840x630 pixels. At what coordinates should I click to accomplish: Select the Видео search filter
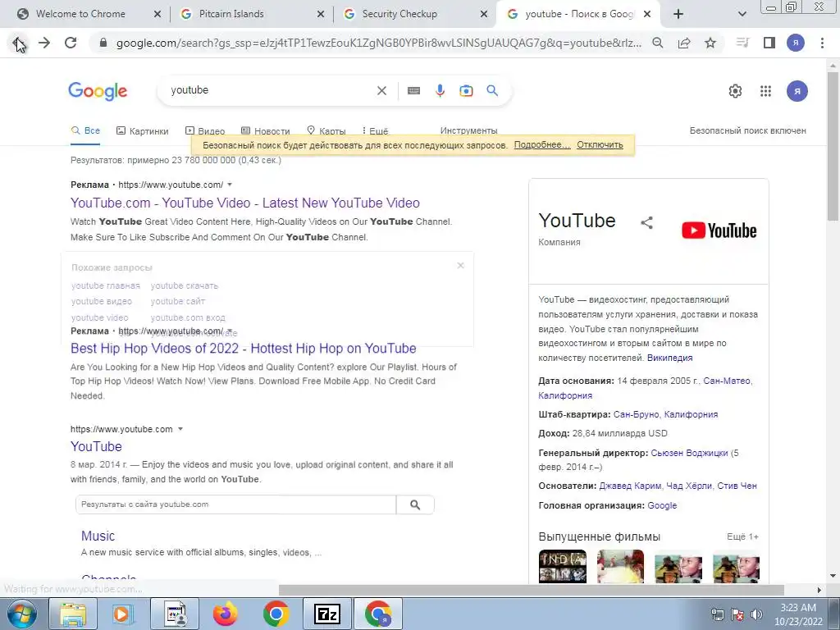tap(205, 130)
